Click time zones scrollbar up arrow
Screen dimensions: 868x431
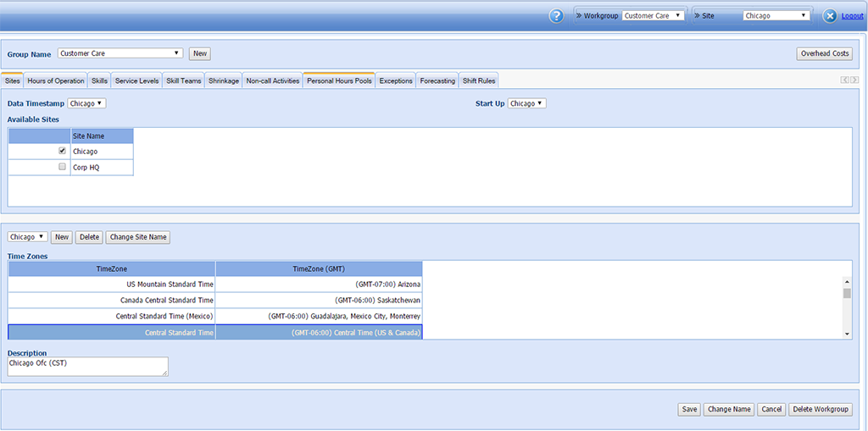pyautogui.click(x=847, y=282)
